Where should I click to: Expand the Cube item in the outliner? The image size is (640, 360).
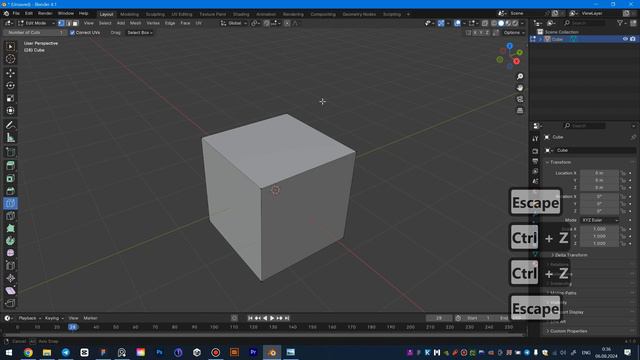tap(540, 39)
